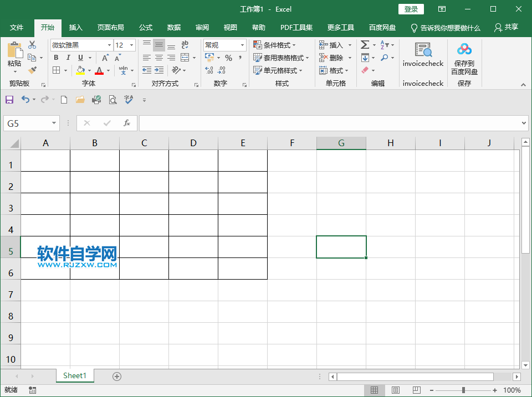This screenshot has height=397, width=532.
Task: Open the 常规 number format dropdown
Action: coord(241,45)
